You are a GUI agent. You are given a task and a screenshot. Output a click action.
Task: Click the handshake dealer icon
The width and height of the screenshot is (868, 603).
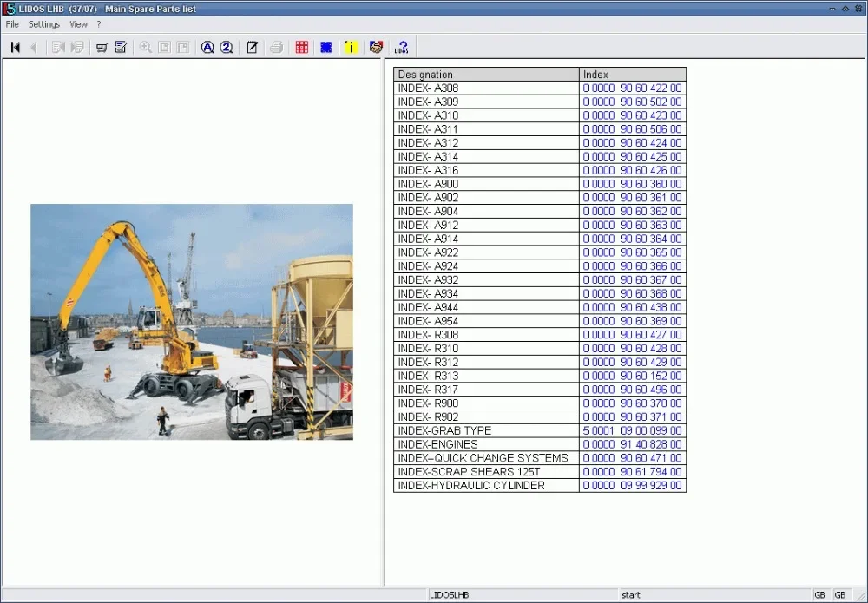374,47
